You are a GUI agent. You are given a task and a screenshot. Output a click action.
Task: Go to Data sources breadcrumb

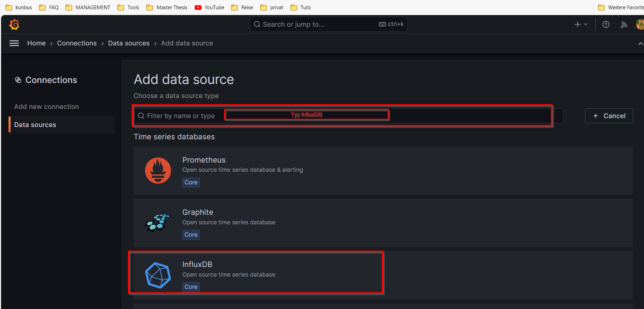129,43
